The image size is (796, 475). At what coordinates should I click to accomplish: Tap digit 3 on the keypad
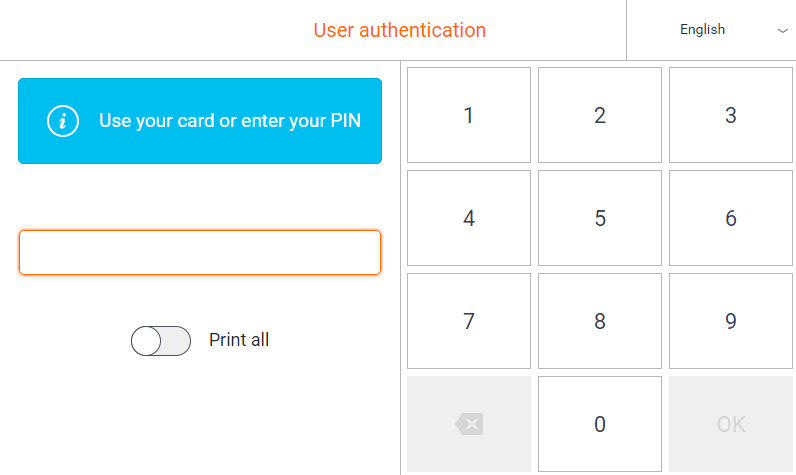coord(731,115)
